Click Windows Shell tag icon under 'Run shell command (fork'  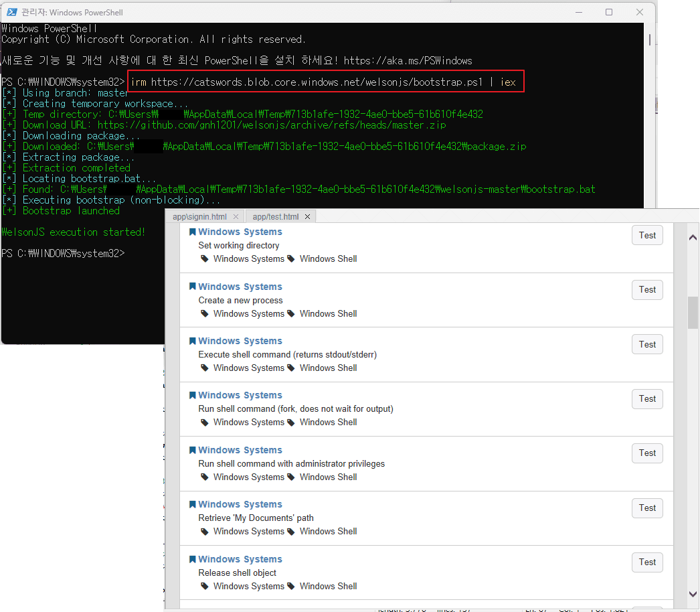click(x=291, y=423)
